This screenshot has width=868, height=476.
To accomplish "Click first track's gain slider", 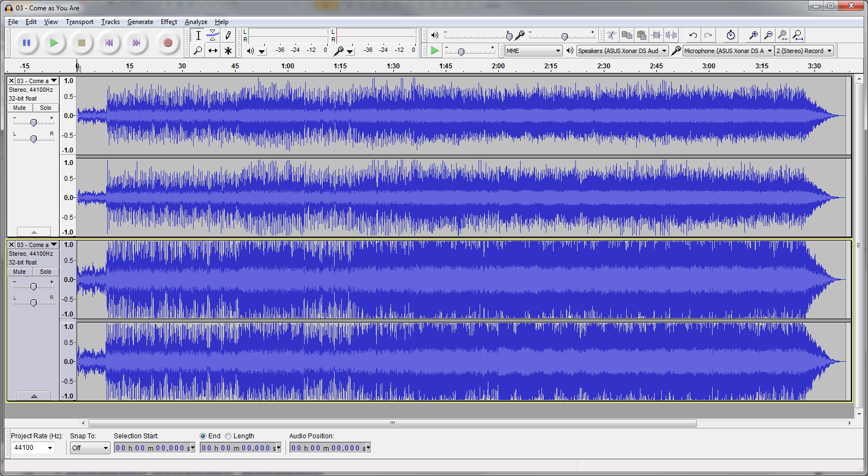I will coord(33,122).
